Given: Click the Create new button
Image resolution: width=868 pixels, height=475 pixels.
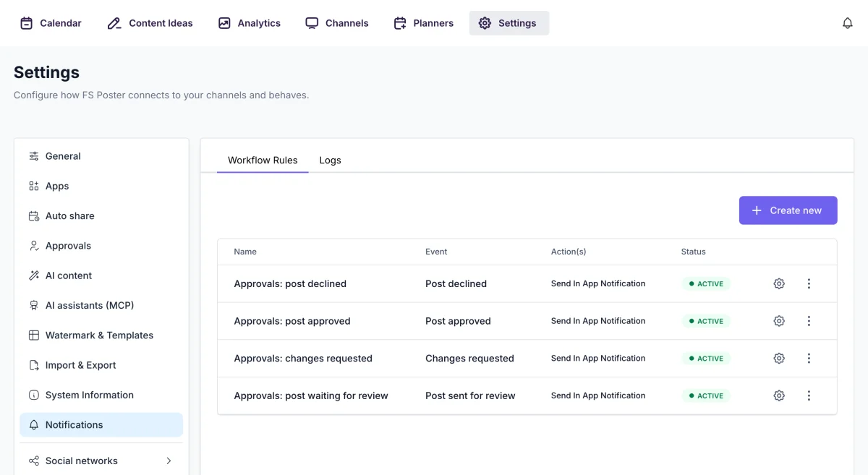Looking at the screenshot, I should click(x=788, y=210).
